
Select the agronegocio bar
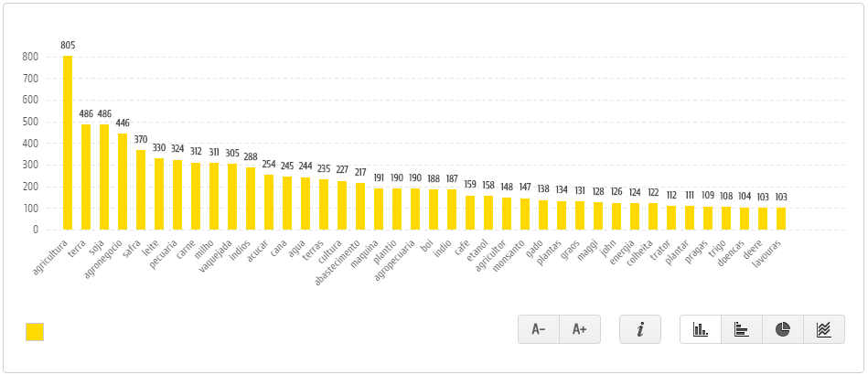click(x=123, y=182)
